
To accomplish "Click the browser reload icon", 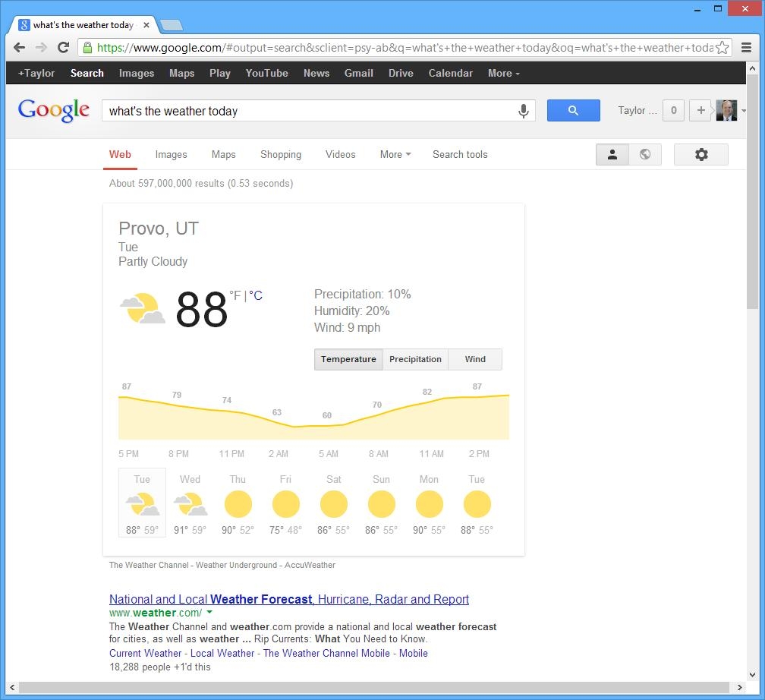I will pyautogui.click(x=64, y=47).
